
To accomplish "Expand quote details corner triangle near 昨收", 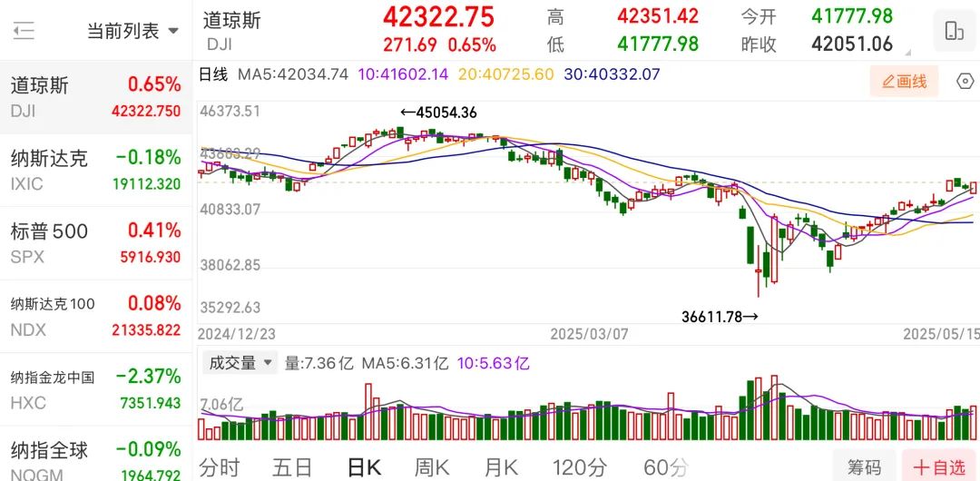I will pyautogui.click(x=907, y=53).
